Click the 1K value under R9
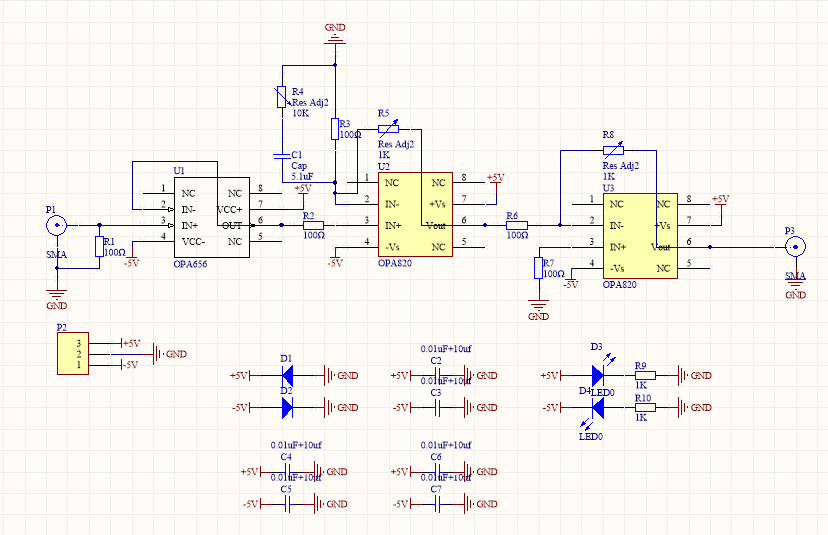828x535 pixels. pyautogui.click(x=641, y=386)
